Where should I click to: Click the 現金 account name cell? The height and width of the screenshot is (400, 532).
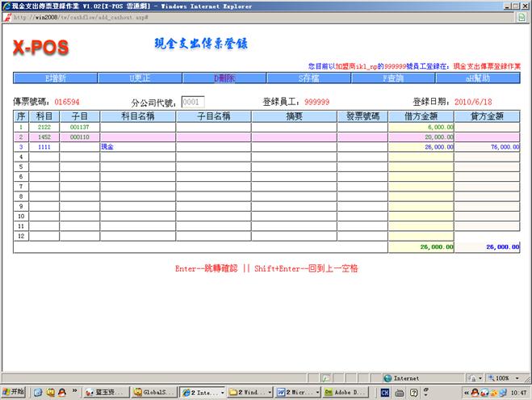(x=137, y=148)
